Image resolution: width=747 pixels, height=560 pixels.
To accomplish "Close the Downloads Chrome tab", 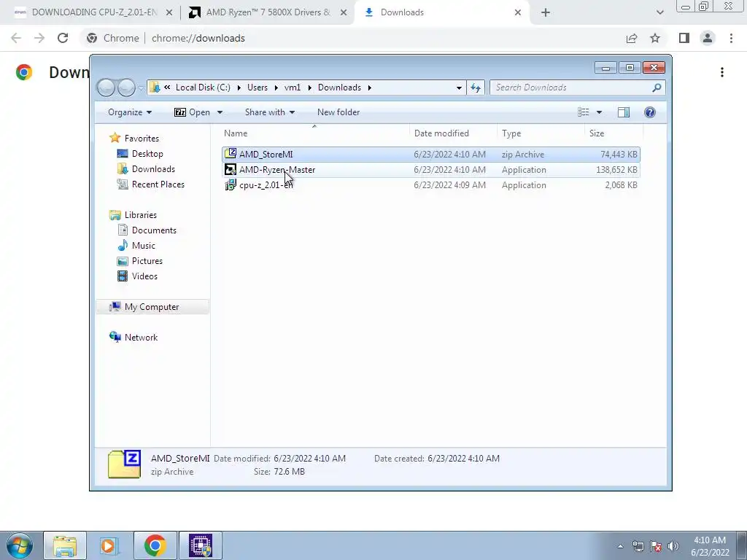I will click(x=518, y=13).
